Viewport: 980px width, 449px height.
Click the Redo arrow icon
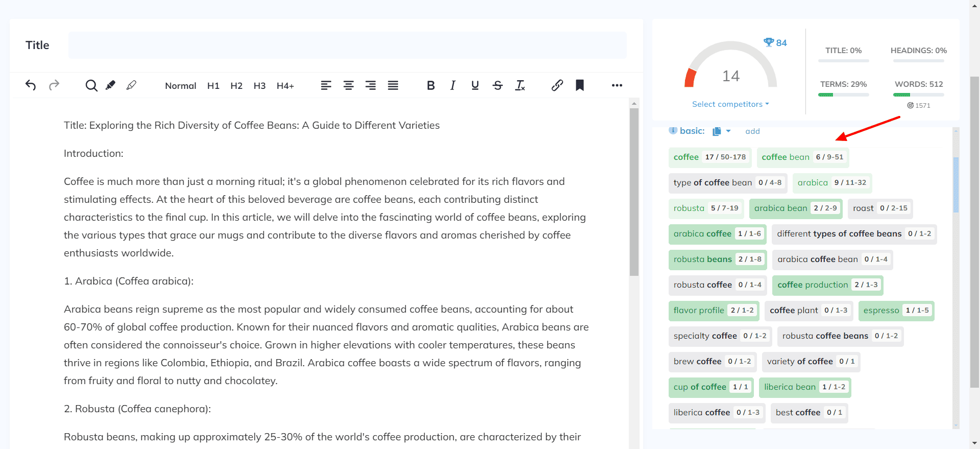click(54, 85)
